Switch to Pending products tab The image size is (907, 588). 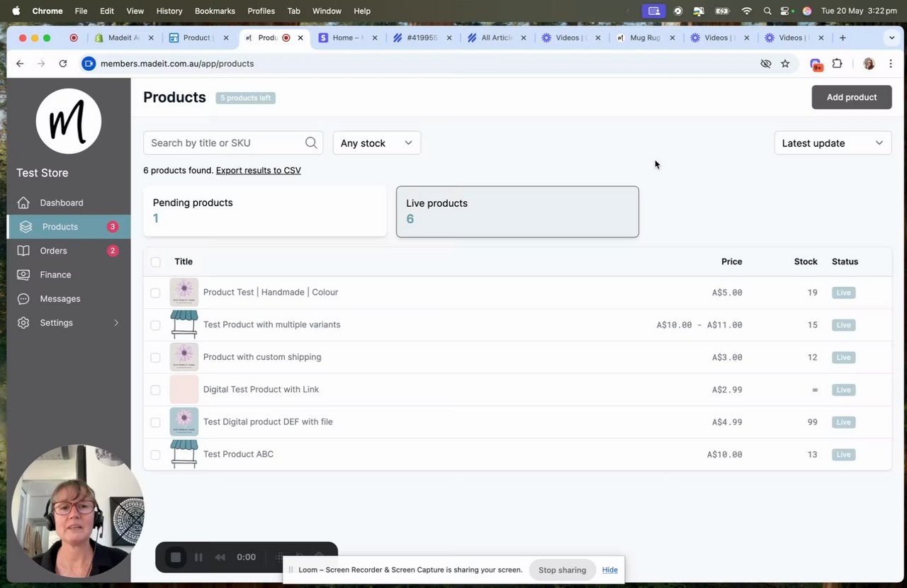click(265, 211)
